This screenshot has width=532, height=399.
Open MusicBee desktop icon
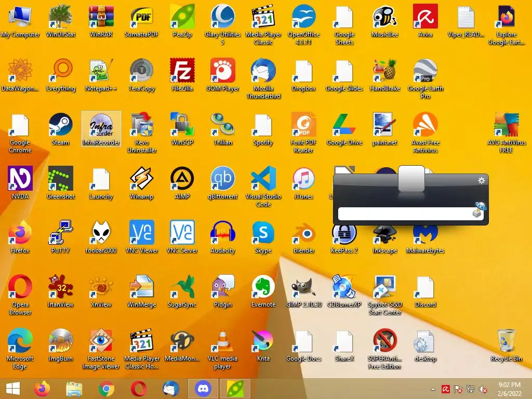tap(385, 21)
